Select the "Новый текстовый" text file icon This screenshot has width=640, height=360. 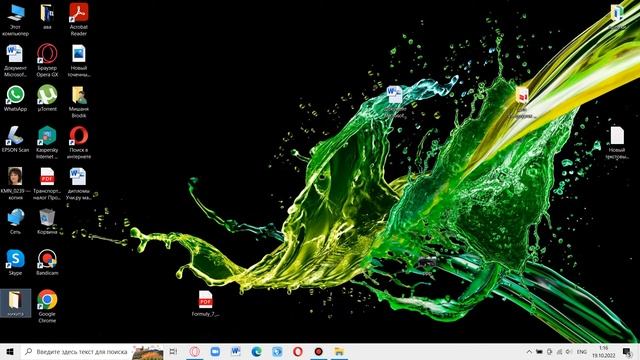click(x=617, y=142)
